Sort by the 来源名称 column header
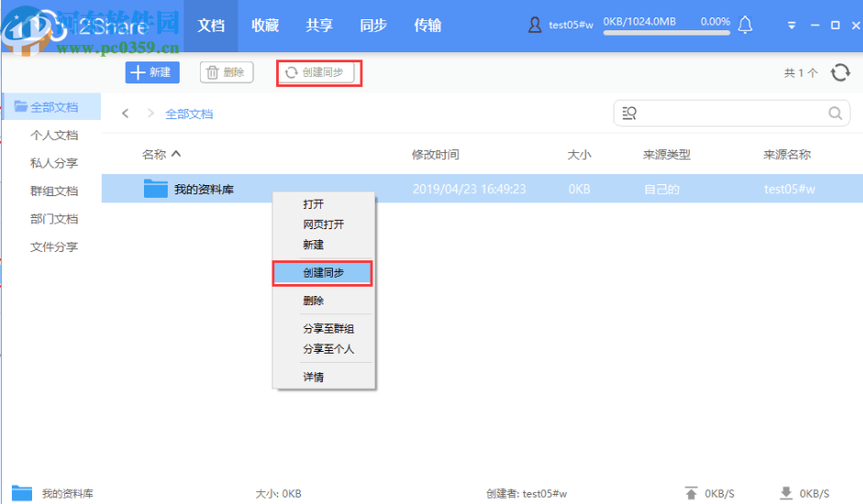Screen dimensions: 863x504 tap(787, 155)
